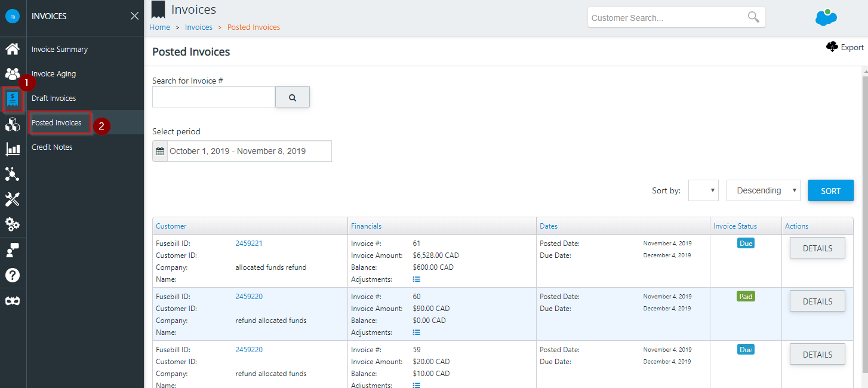
Task: Click the blue SORT button
Action: (830, 190)
